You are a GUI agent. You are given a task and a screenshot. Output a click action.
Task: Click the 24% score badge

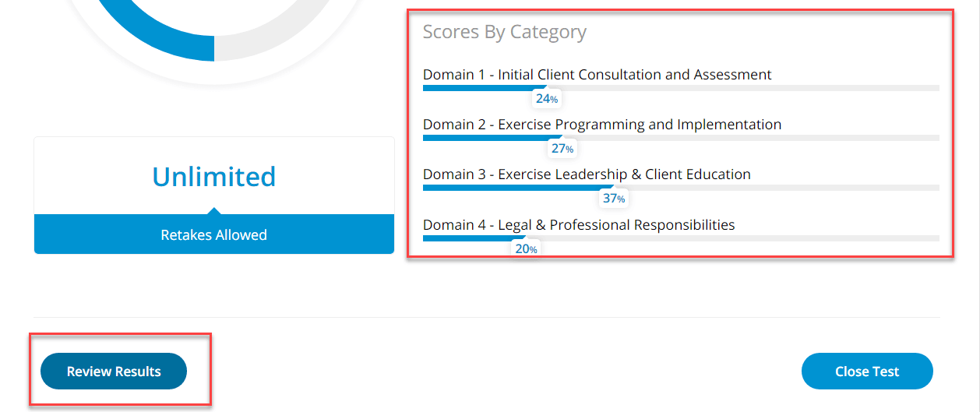click(546, 99)
